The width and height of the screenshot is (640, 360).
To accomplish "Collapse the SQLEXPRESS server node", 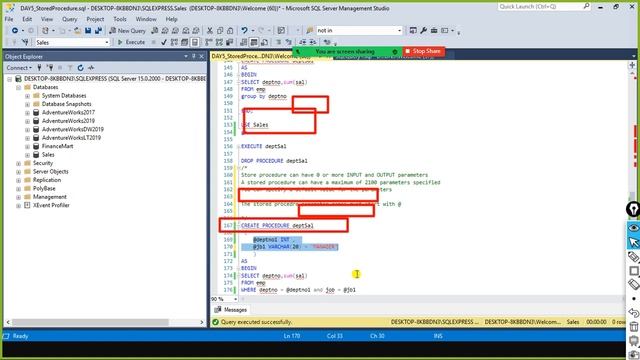I will click(x=9, y=79).
